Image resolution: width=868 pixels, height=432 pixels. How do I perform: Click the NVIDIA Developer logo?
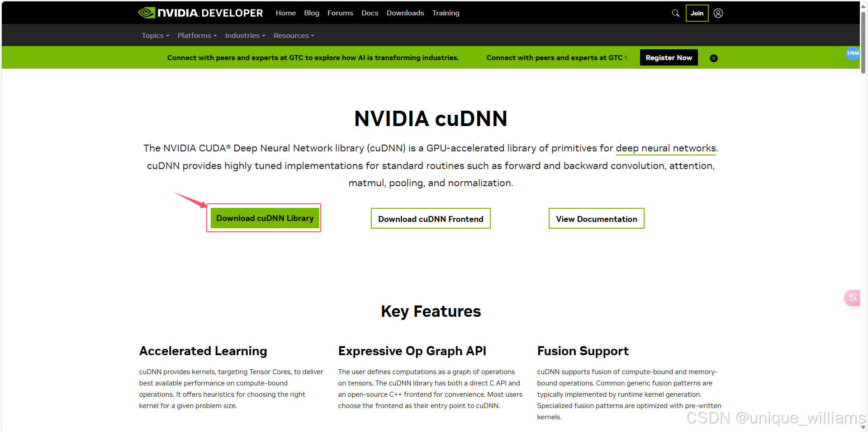tap(200, 13)
